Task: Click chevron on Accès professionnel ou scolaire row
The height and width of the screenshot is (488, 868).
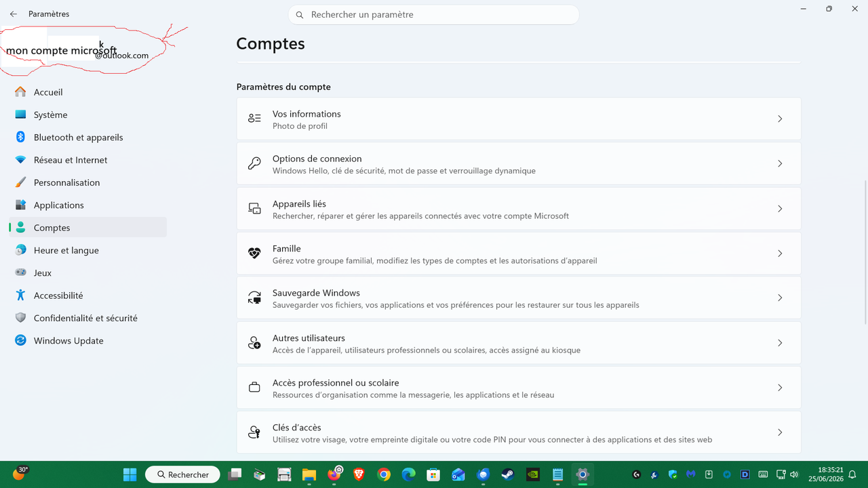Action: tap(780, 388)
